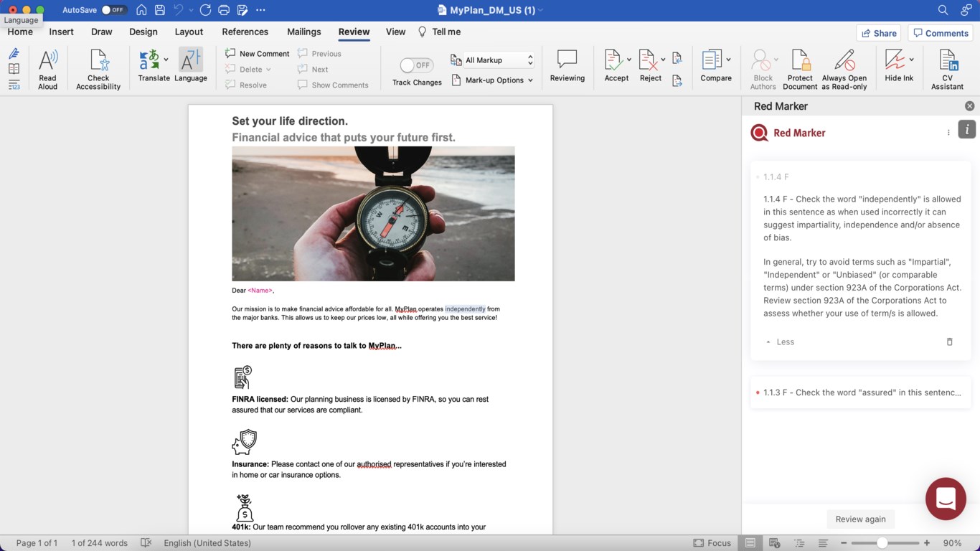Turn on Track Changes switch
The height and width of the screenshot is (551, 980).
(x=417, y=65)
